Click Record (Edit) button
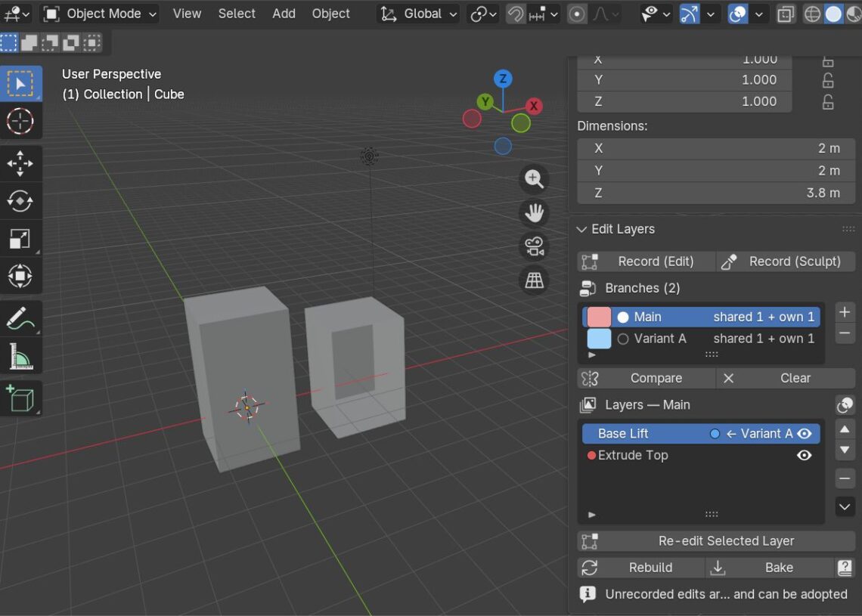The image size is (862, 616). click(x=646, y=262)
